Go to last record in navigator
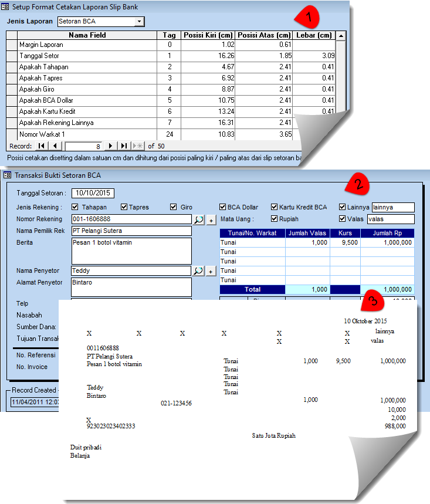The width and height of the screenshot is (430, 504). point(124,146)
